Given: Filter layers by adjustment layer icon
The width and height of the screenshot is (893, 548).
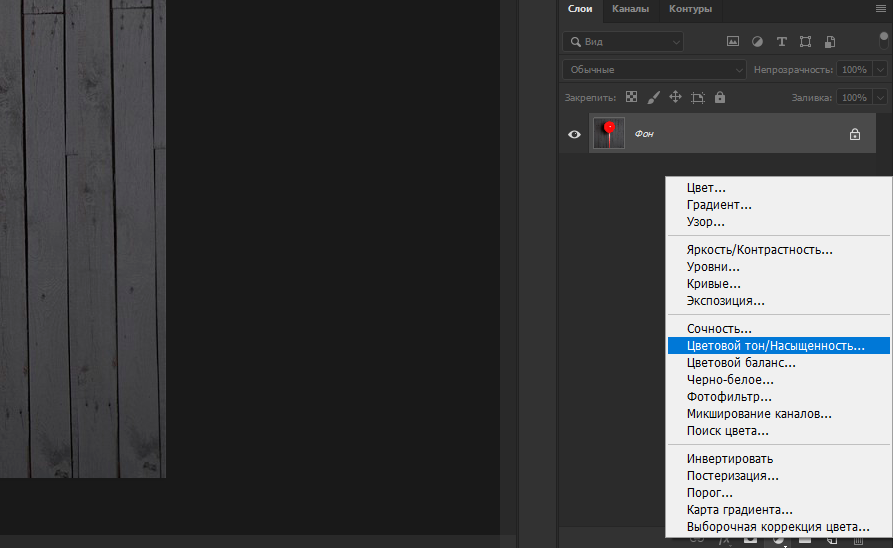Looking at the screenshot, I should pos(757,42).
